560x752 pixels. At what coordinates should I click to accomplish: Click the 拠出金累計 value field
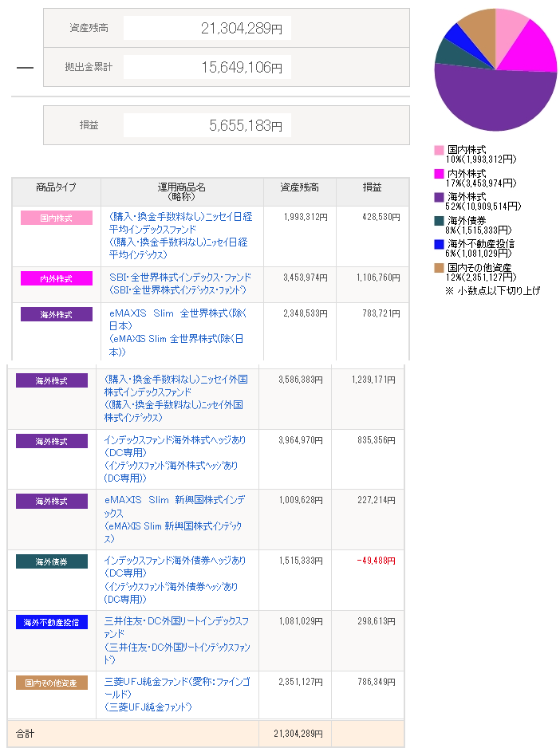tap(207, 68)
